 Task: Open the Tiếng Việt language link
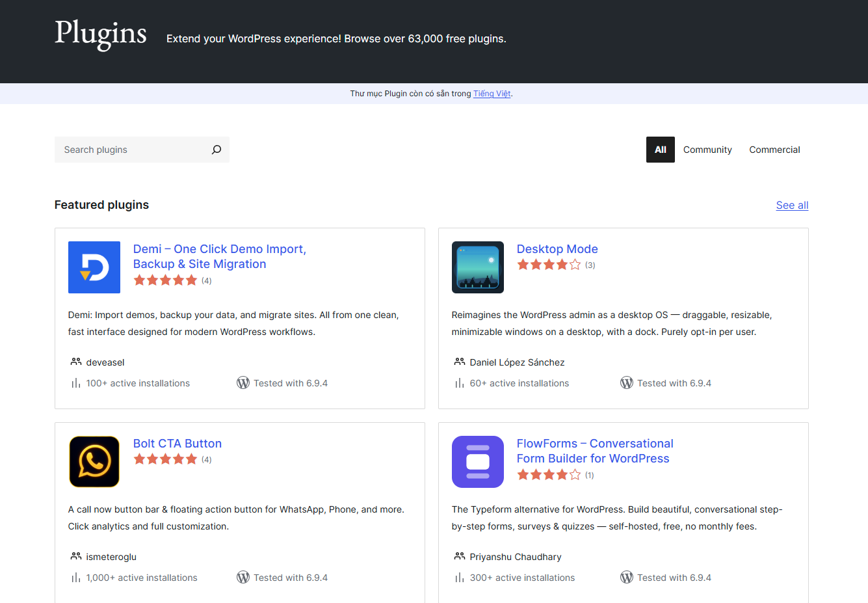click(492, 94)
